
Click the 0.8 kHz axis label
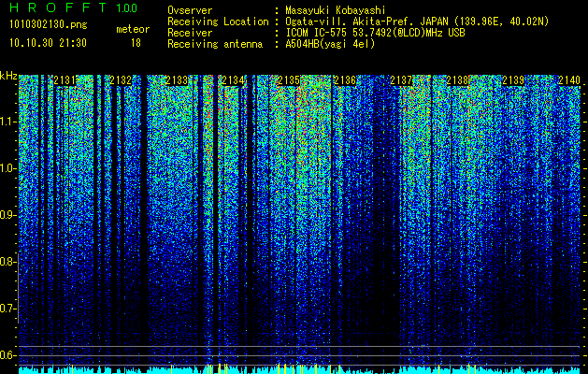(7, 262)
